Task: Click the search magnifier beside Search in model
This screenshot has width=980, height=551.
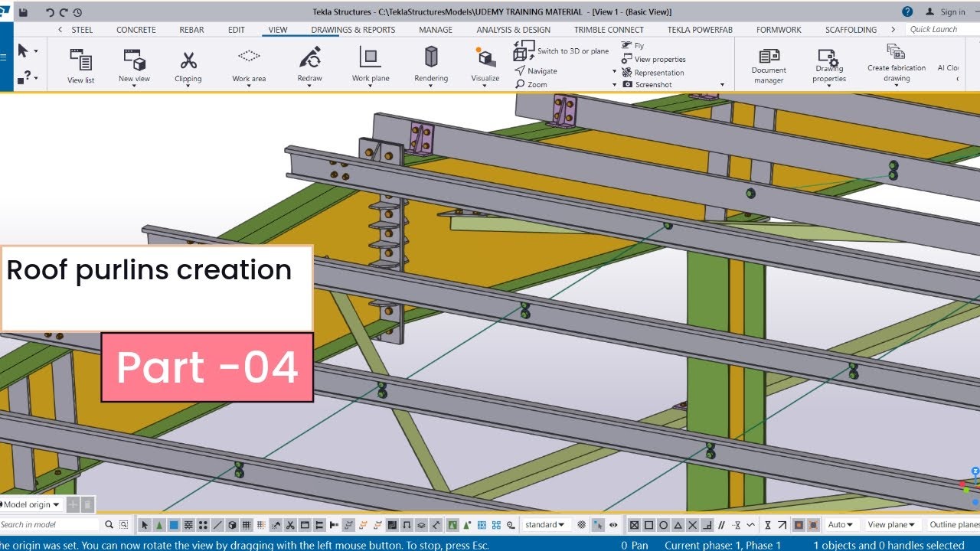Action: coord(109,525)
